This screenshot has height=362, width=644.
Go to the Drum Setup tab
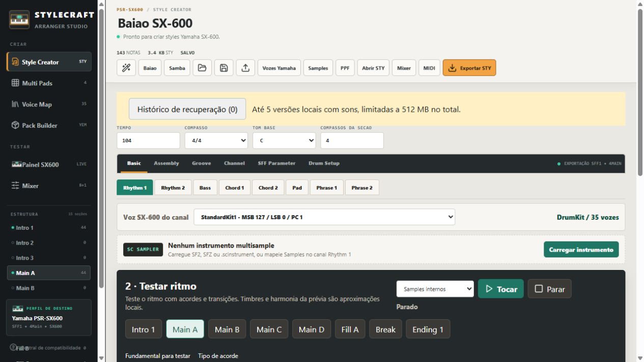(324, 163)
